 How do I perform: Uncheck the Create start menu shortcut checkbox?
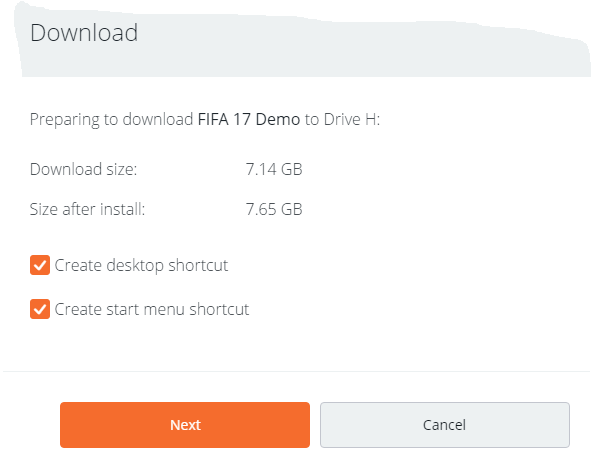40,309
